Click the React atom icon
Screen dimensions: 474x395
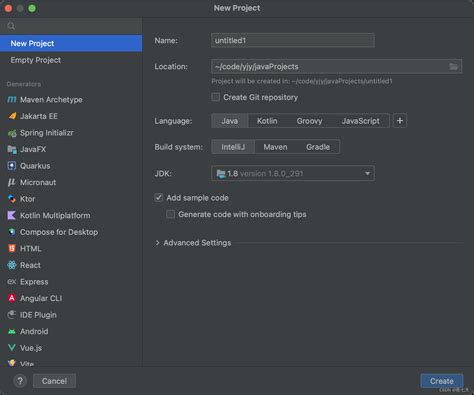tap(12, 265)
